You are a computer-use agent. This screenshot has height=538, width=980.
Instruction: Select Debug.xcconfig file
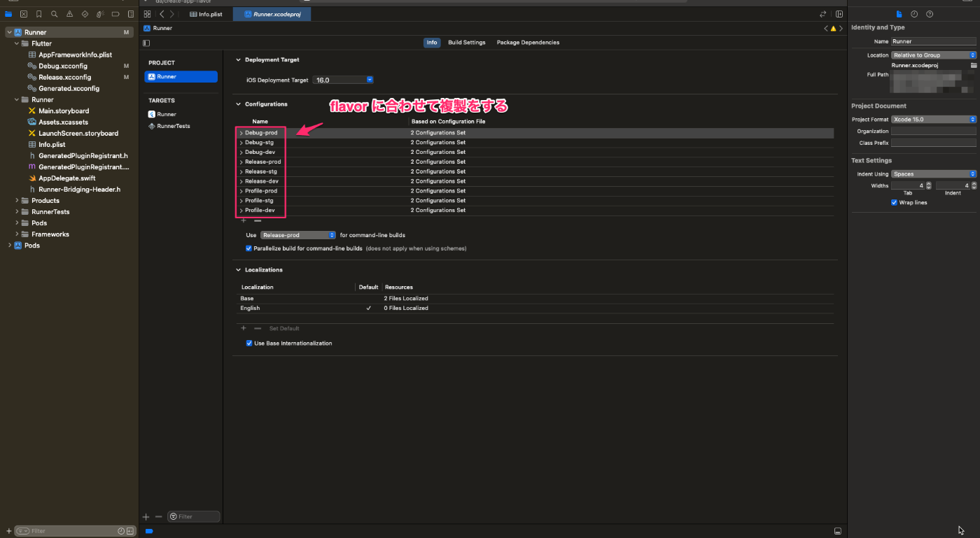pos(63,66)
